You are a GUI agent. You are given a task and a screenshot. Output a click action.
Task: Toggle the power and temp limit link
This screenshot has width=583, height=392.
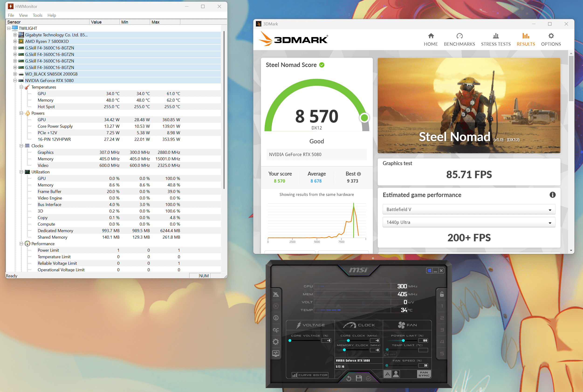(386, 354)
